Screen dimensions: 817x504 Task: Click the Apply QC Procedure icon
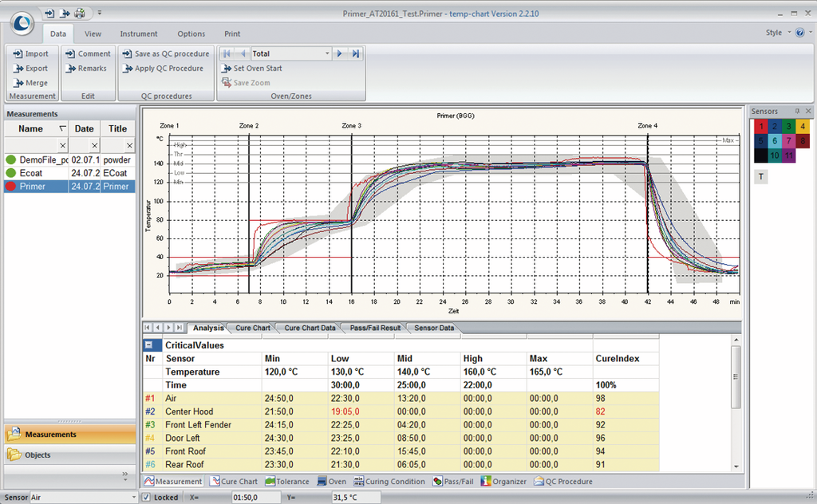(127, 69)
